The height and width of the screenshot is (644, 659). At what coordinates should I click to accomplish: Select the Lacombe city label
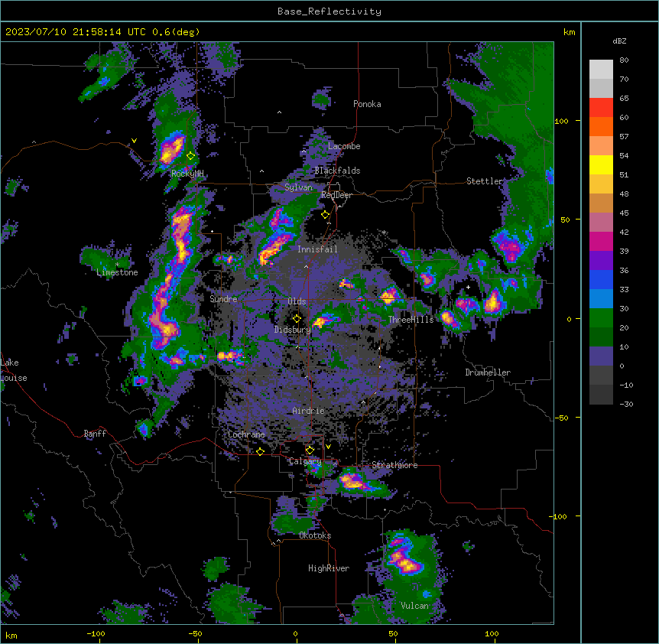coord(344,146)
